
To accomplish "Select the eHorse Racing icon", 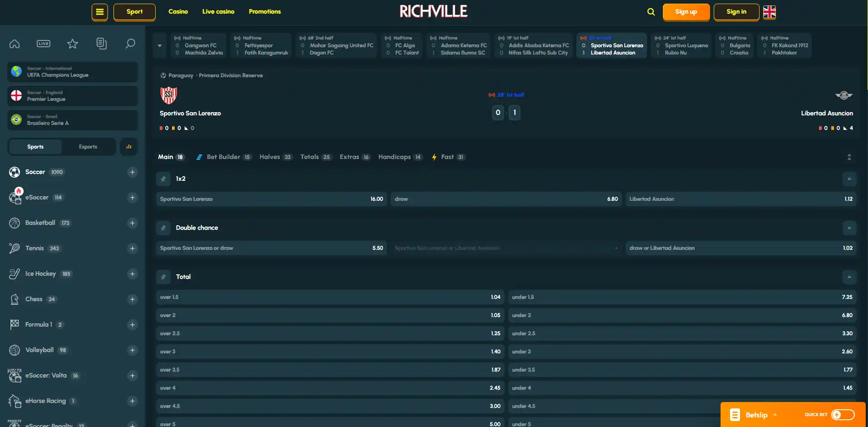I will click(x=15, y=401).
